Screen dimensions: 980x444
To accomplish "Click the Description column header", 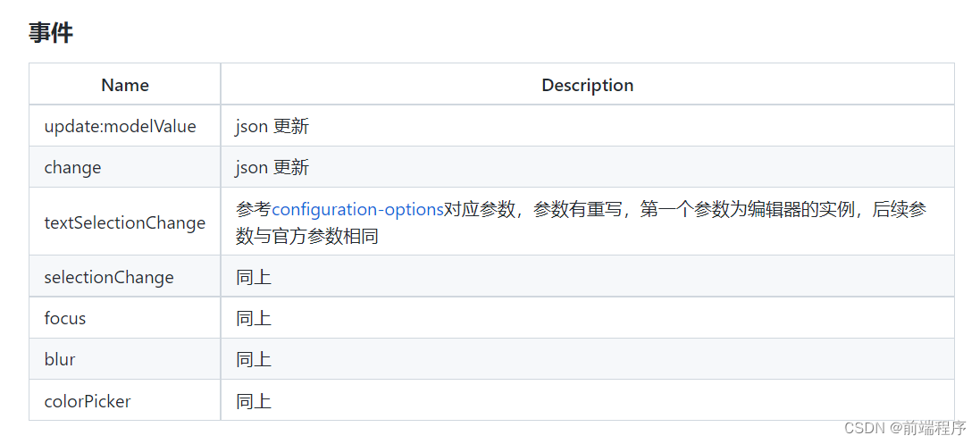I will [x=587, y=85].
